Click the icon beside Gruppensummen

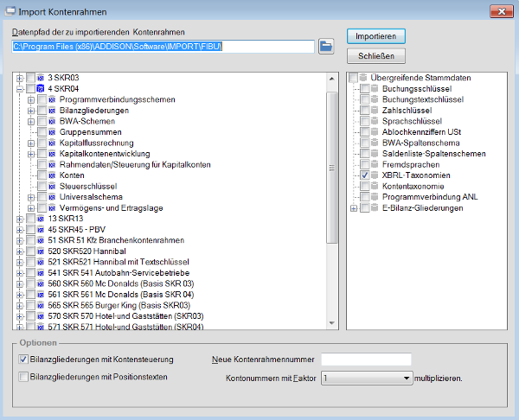point(52,132)
